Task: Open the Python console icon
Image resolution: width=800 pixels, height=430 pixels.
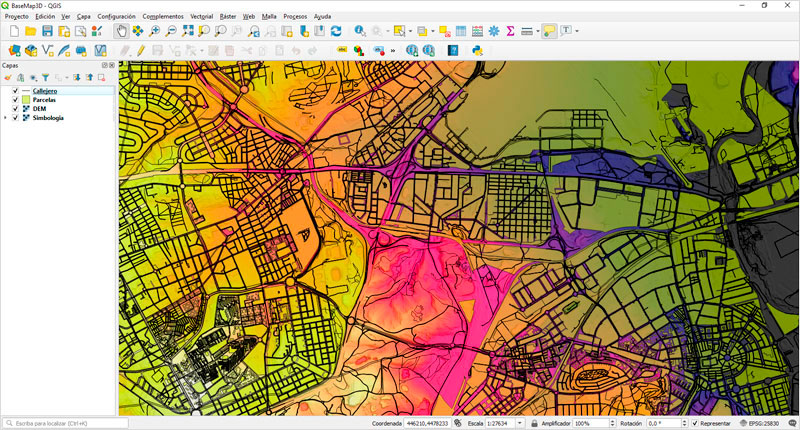Action: click(x=478, y=50)
